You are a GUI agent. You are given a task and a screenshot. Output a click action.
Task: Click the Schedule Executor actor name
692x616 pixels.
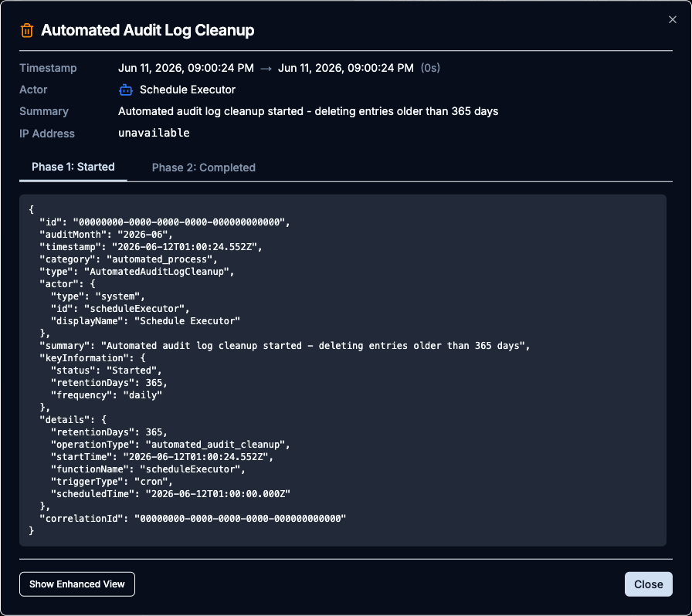[x=188, y=90]
